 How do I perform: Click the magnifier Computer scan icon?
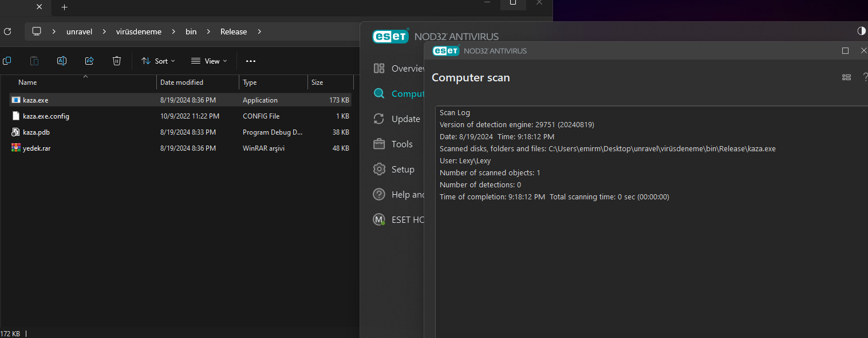click(379, 93)
